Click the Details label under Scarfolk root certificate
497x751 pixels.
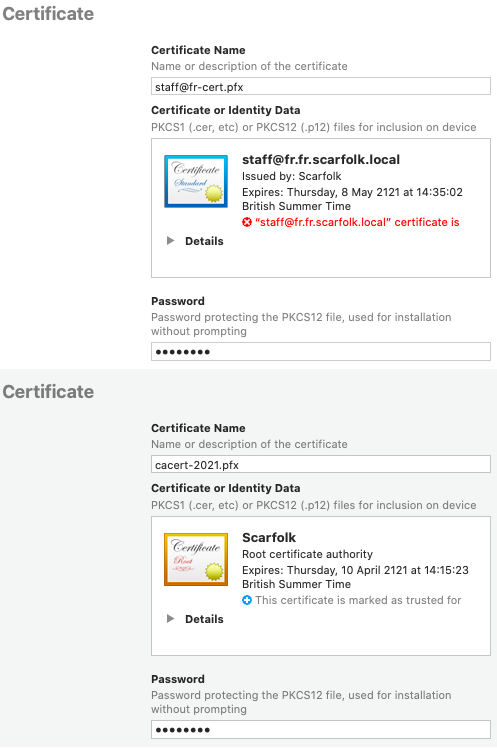click(204, 619)
